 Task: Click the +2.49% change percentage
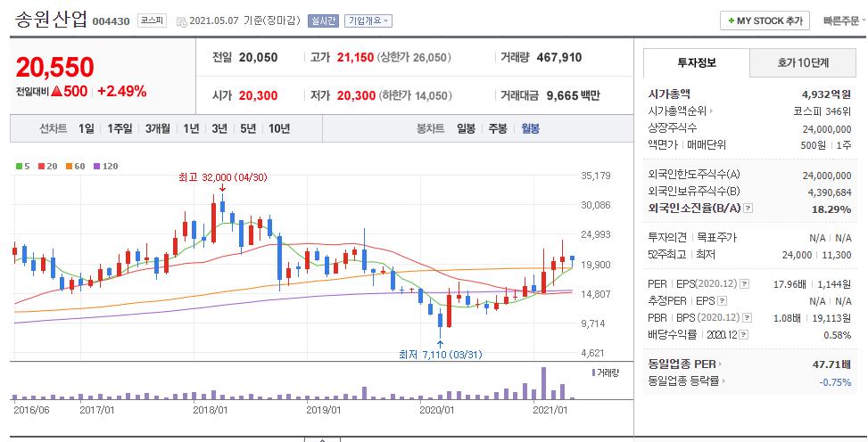coord(122,91)
